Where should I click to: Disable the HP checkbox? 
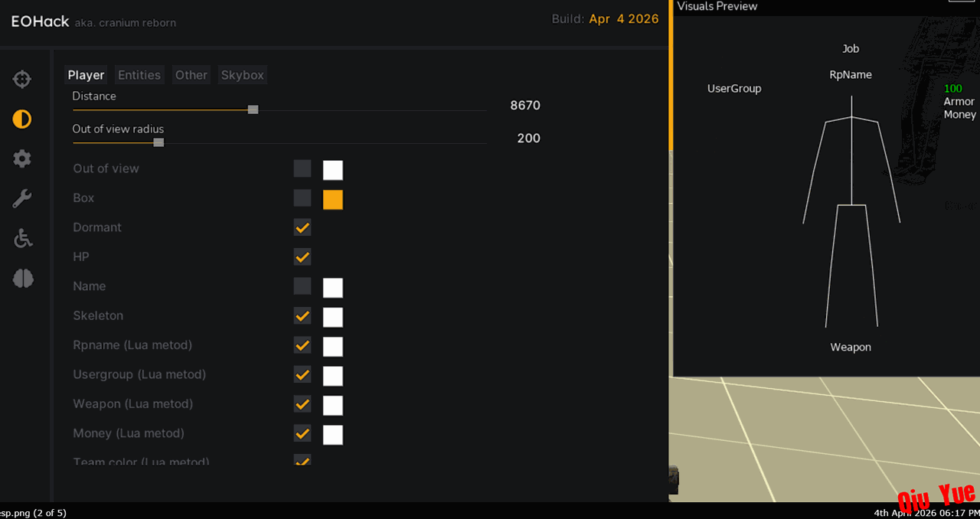tap(302, 256)
